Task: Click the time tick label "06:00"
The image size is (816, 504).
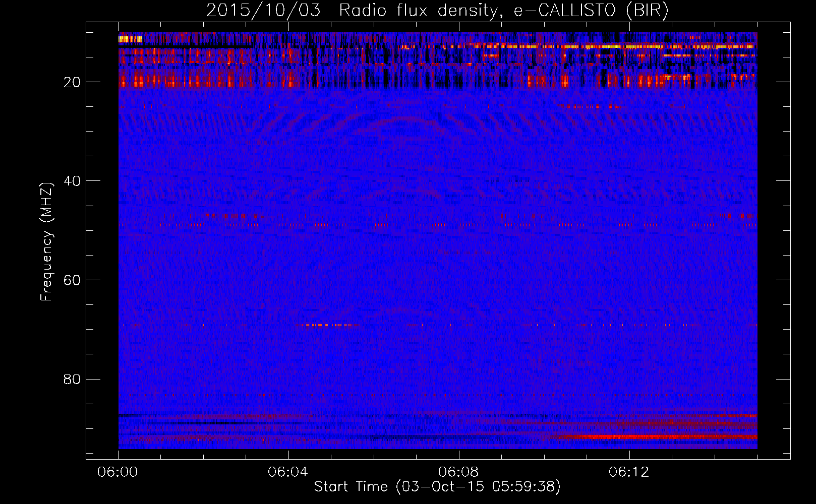Action: tap(118, 472)
